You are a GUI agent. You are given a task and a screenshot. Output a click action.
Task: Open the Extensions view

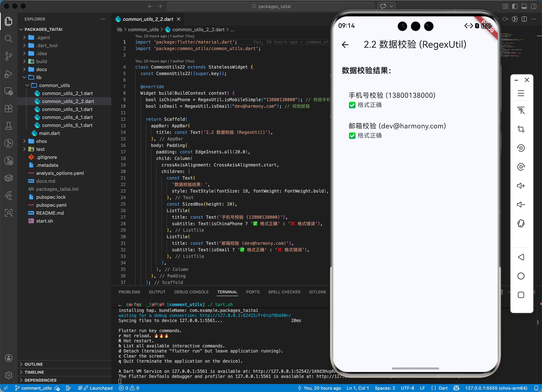(9, 109)
